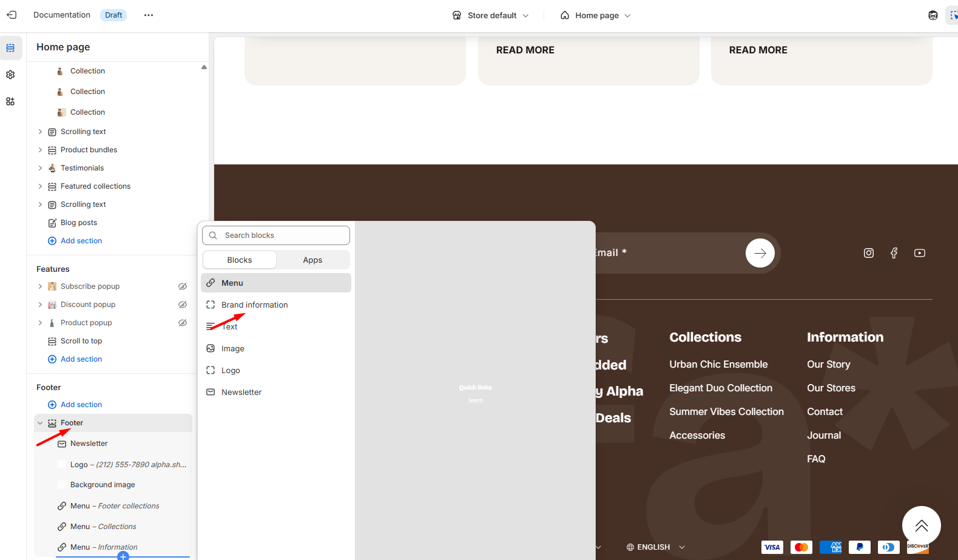Open the Facebook social icon
958x560 pixels.
[x=894, y=253]
